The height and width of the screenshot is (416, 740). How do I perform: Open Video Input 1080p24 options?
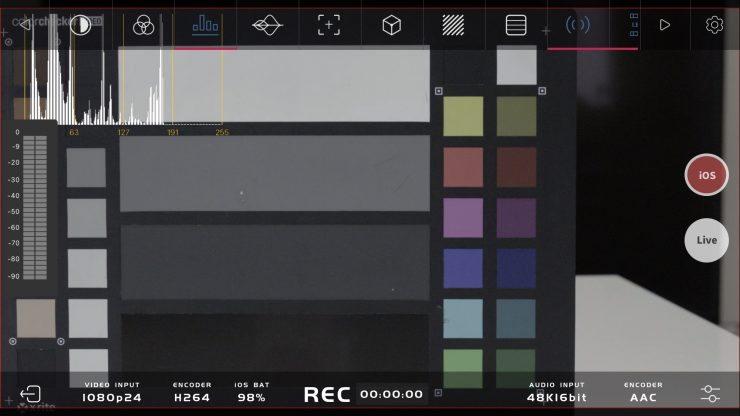111,392
